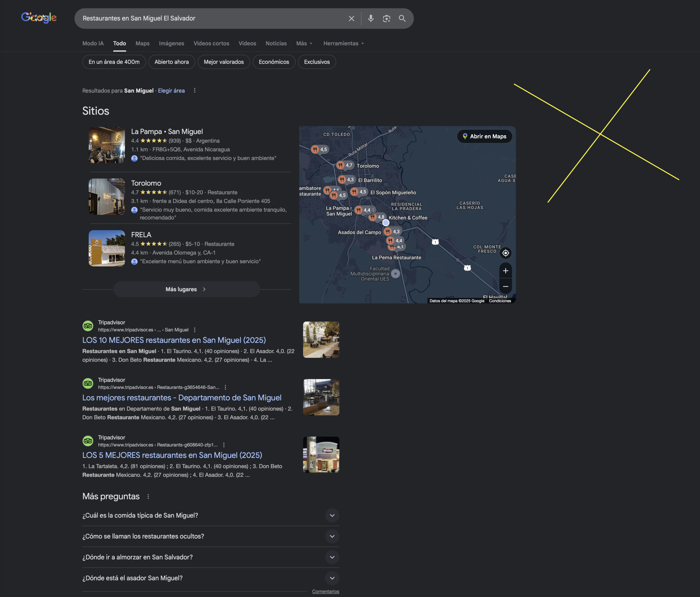Click the map 'Condiciones' link
Screen dimensions: 700x597
point(500,301)
